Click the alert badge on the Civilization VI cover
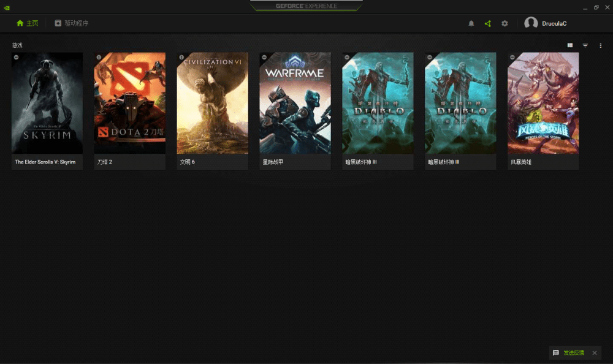Screen dimensions: 613x364 [x=181, y=57]
